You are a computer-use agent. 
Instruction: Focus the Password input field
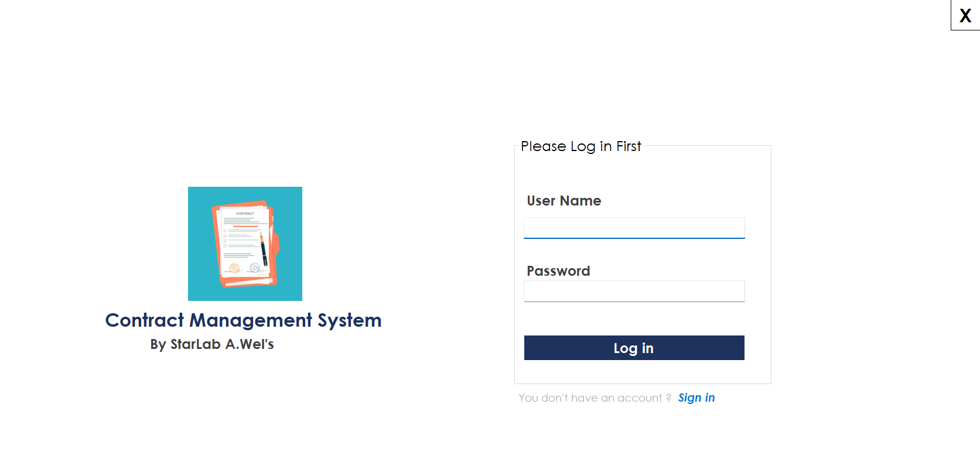pyautogui.click(x=634, y=291)
